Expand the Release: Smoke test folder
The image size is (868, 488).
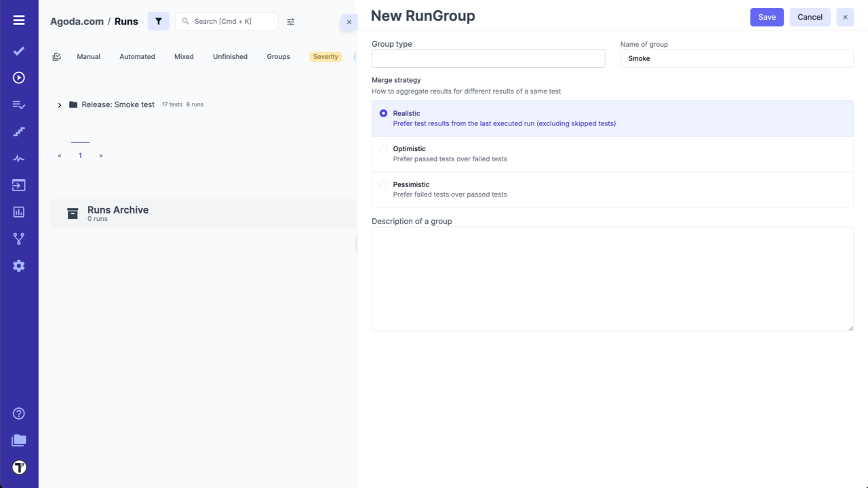coord(60,105)
